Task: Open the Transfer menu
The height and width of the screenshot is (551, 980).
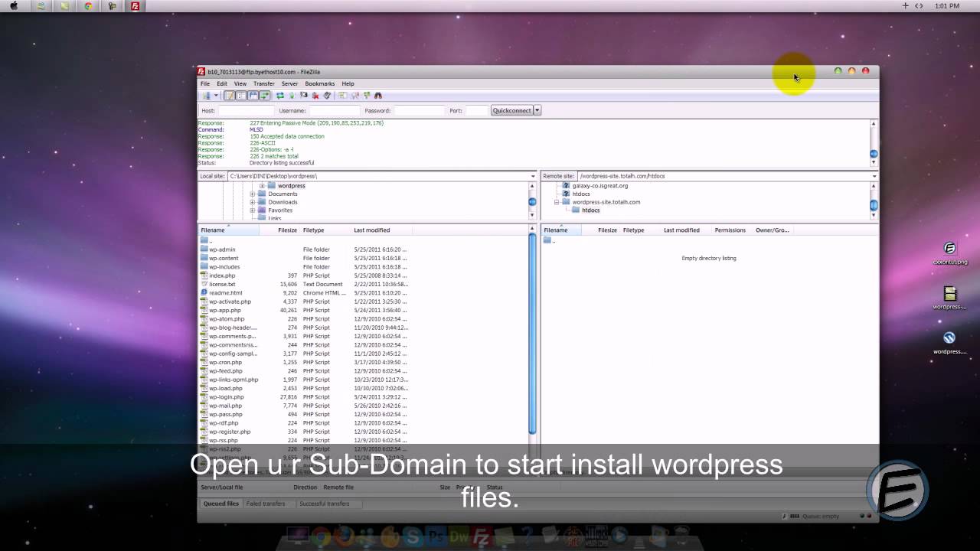Action: 264,83
